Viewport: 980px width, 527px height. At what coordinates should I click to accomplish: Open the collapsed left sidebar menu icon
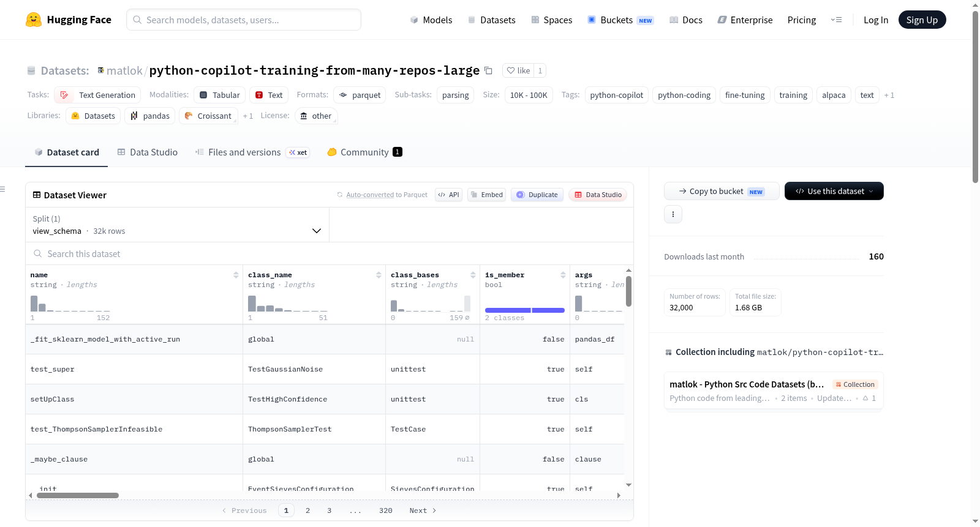(2, 189)
